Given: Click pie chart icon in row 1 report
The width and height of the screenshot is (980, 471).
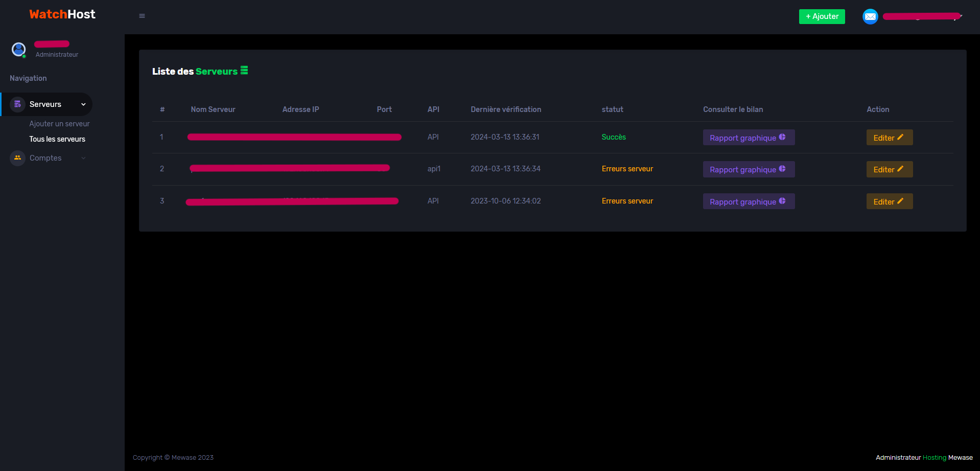Looking at the screenshot, I should [x=782, y=137].
